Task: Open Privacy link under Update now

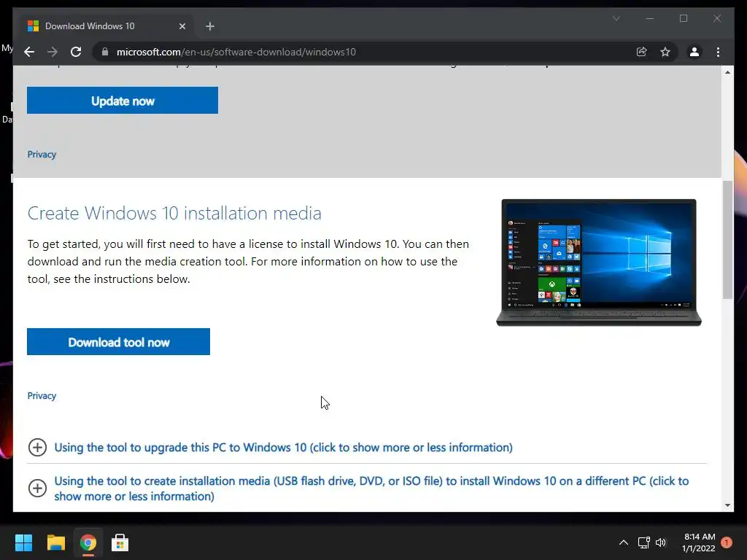Action: coord(42,155)
